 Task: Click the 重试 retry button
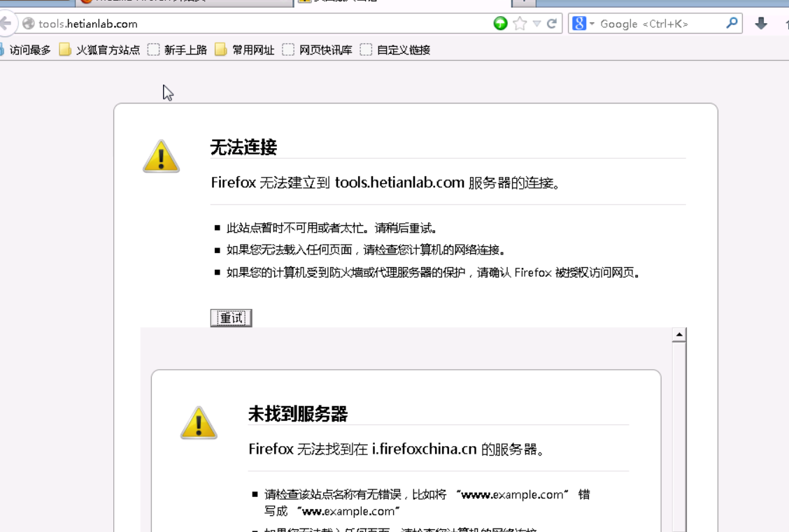click(x=231, y=318)
